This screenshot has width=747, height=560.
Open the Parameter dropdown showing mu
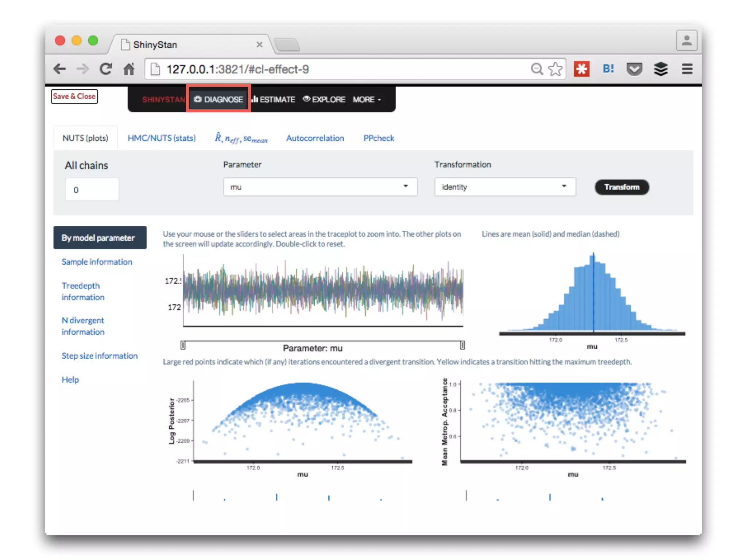320,187
